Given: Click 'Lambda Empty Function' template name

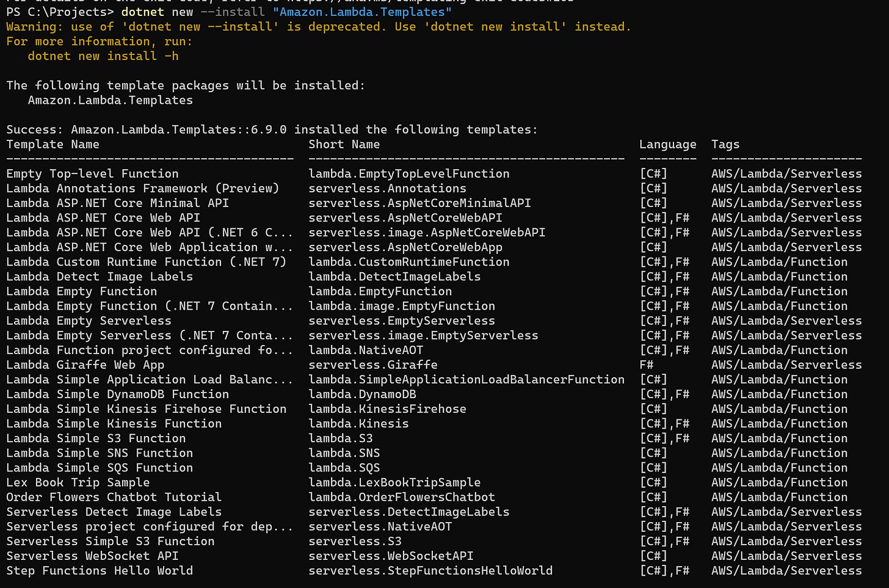Looking at the screenshot, I should tap(82, 291).
